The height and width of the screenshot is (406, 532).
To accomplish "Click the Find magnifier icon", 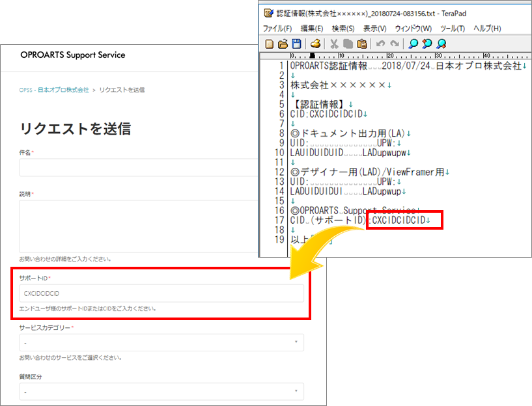I will (x=413, y=44).
